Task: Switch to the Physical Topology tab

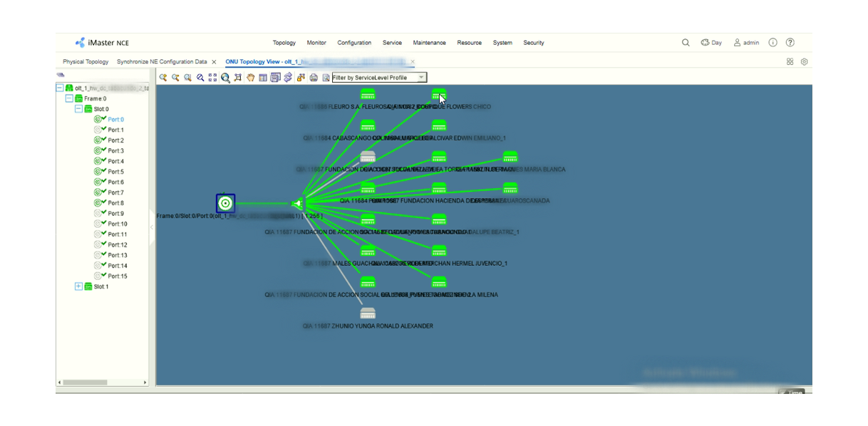Action: [86, 62]
